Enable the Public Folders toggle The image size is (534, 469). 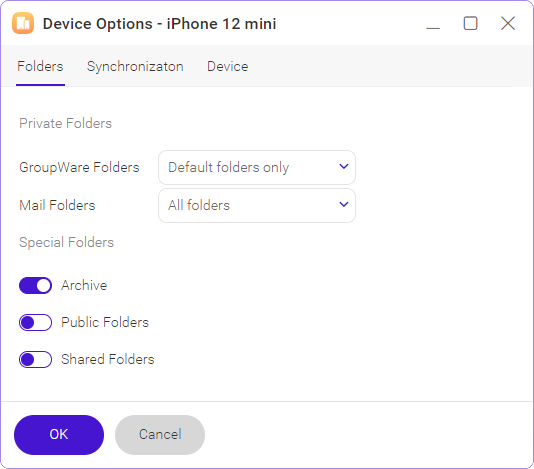tap(35, 323)
